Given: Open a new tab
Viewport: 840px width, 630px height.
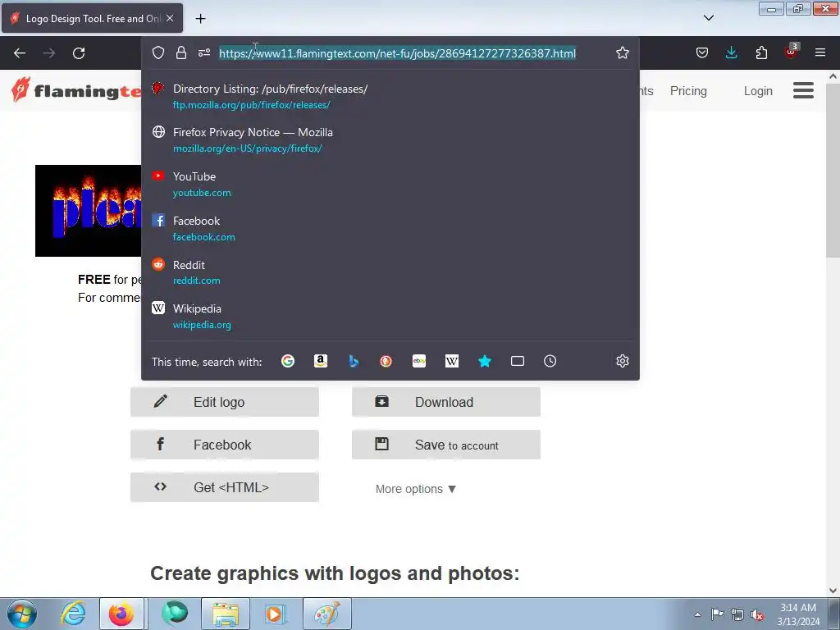Looking at the screenshot, I should (200, 19).
